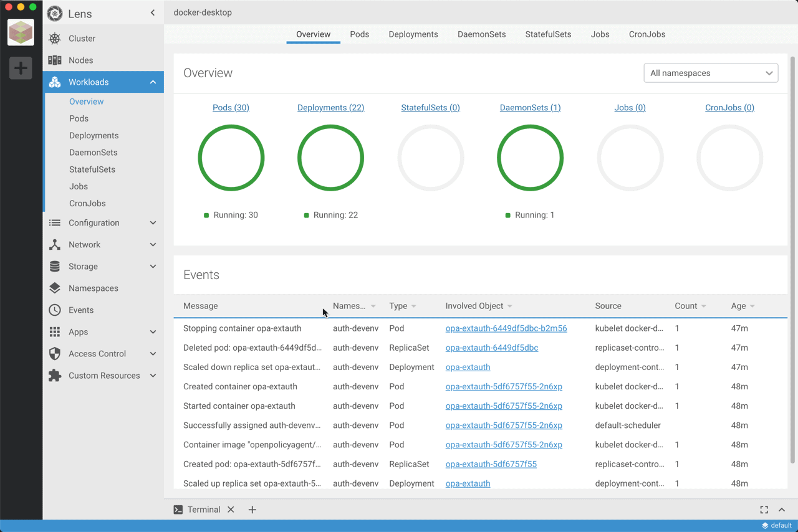Select CronJobs in the sidebar submenu
The height and width of the screenshot is (532, 798).
(x=87, y=203)
